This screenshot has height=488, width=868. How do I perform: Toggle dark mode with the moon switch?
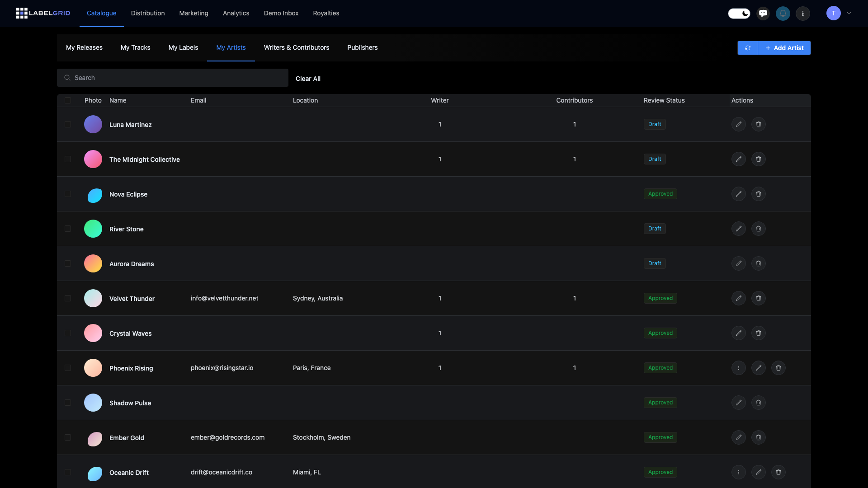click(739, 13)
